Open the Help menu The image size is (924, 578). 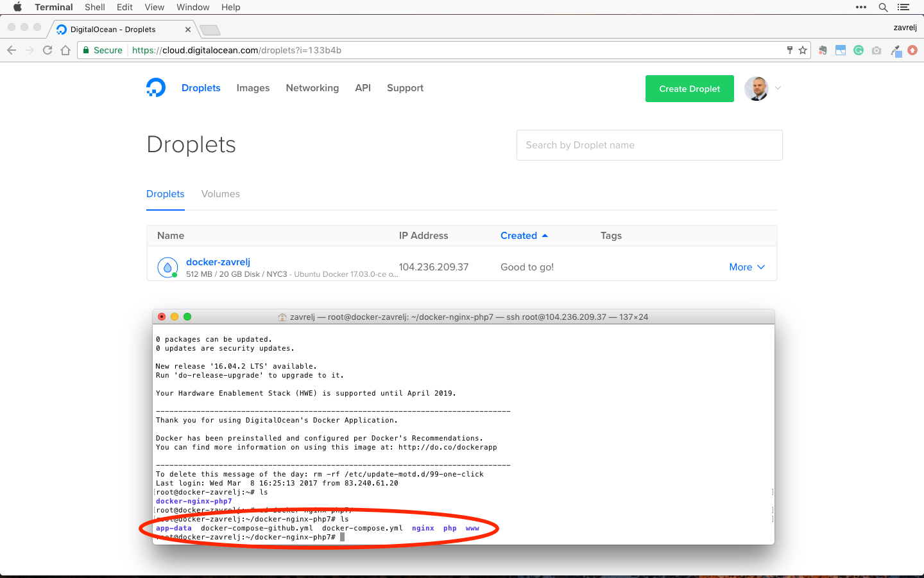pos(231,7)
